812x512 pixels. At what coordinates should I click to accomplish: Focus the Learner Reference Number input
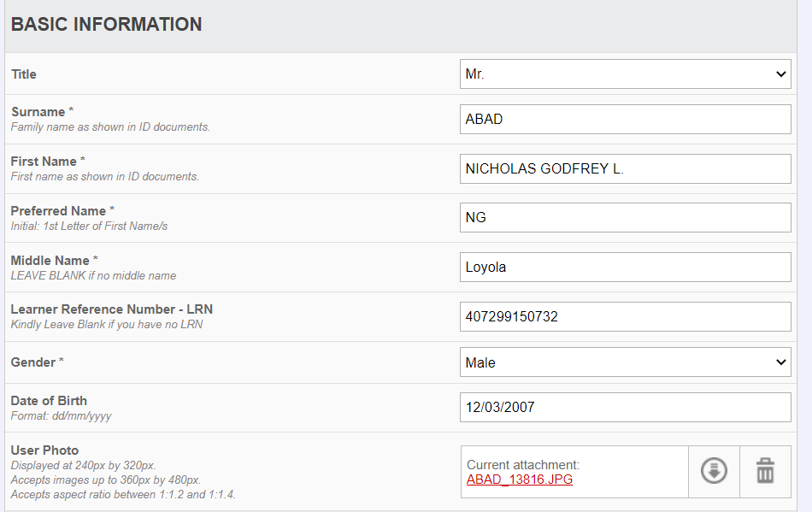625,317
